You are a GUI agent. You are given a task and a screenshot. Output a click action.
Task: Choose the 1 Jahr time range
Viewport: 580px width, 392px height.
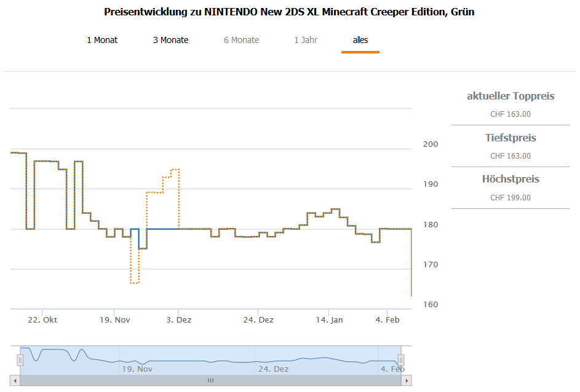306,40
